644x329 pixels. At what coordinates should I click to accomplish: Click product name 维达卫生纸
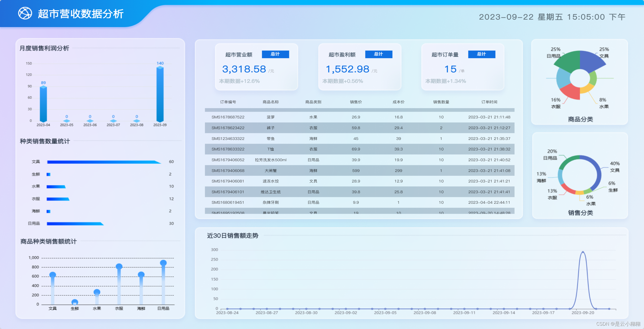[270, 192]
